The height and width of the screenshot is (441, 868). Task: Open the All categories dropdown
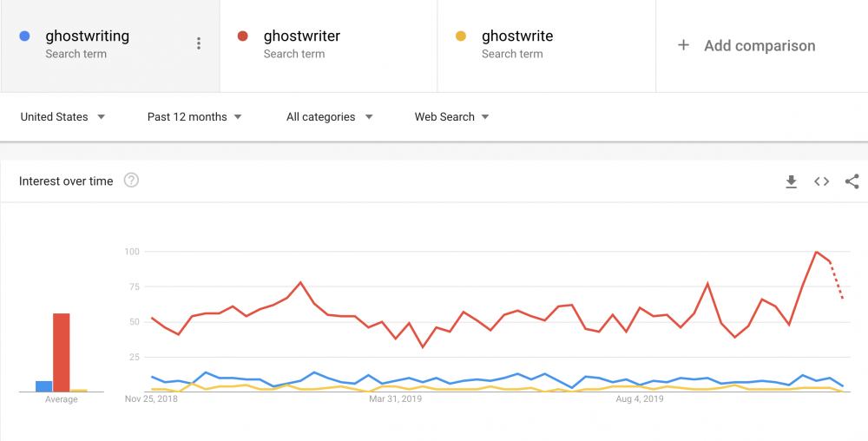tap(329, 117)
